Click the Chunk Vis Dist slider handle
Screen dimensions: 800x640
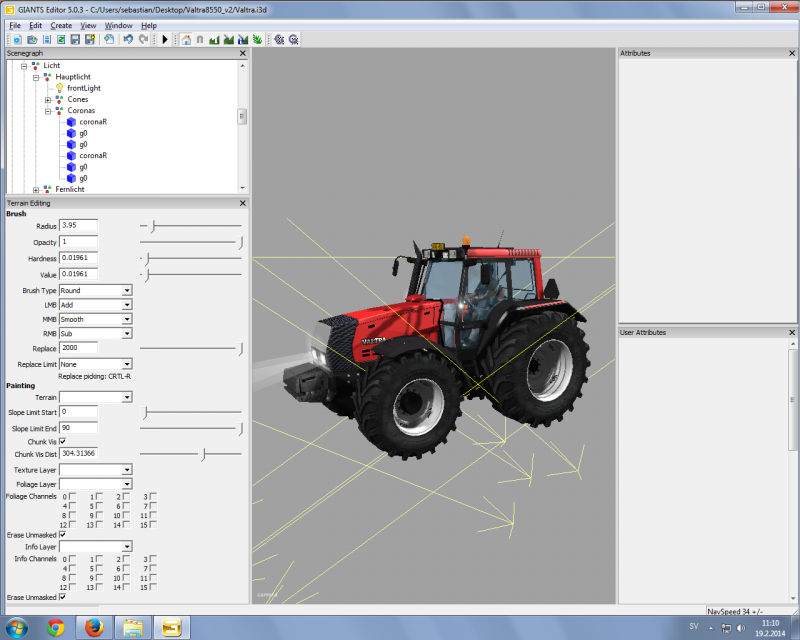(x=203, y=454)
